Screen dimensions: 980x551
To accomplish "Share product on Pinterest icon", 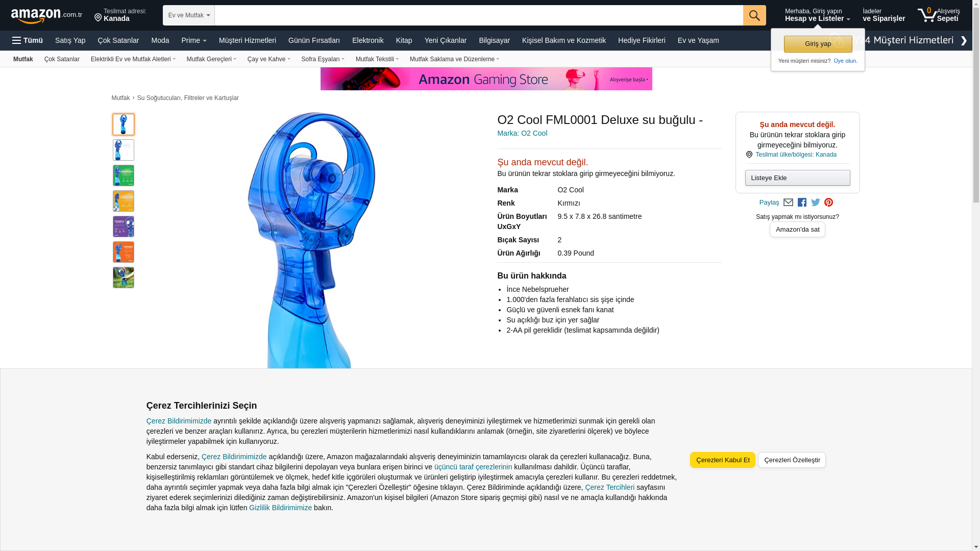I will [828, 203].
